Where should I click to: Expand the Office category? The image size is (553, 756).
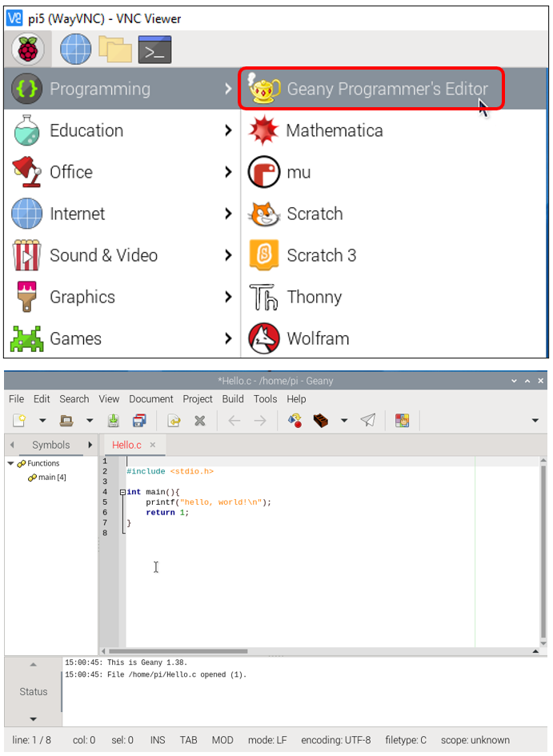point(122,172)
